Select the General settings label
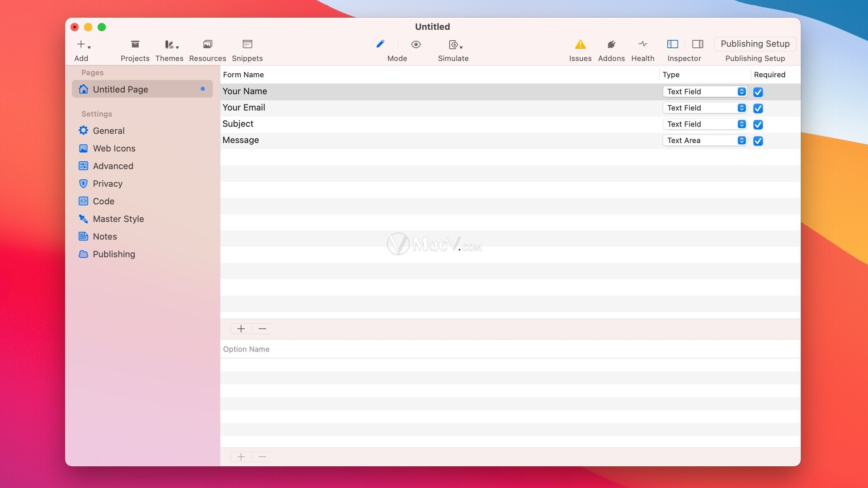 click(x=108, y=131)
